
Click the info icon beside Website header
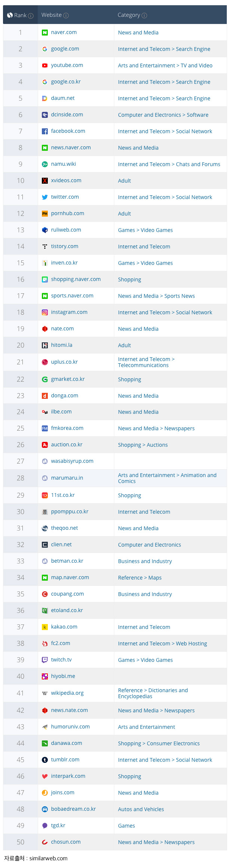pos(66,15)
